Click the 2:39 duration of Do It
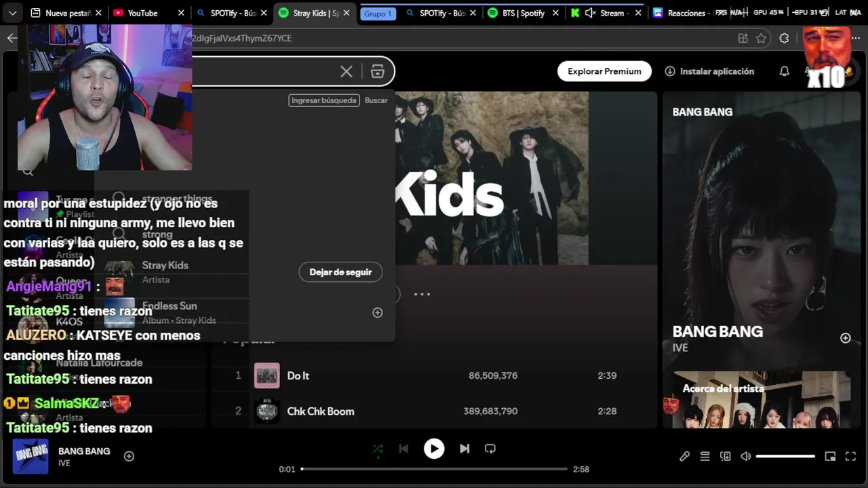 click(607, 375)
